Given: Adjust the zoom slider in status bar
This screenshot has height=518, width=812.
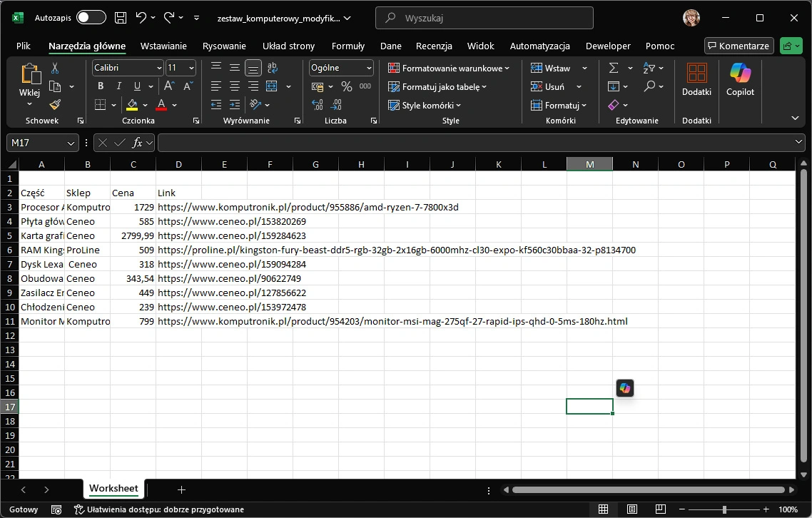Looking at the screenshot, I should [x=724, y=509].
